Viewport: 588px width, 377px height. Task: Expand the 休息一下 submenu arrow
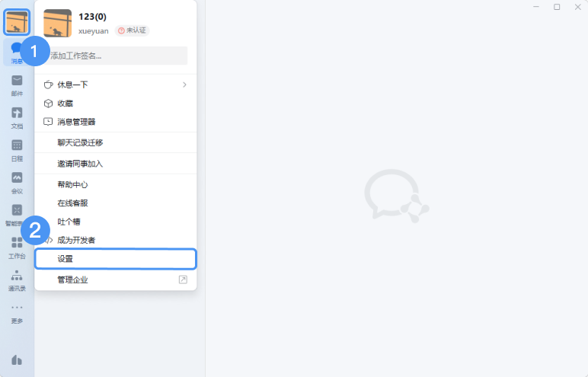pyautogui.click(x=184, y=85)
